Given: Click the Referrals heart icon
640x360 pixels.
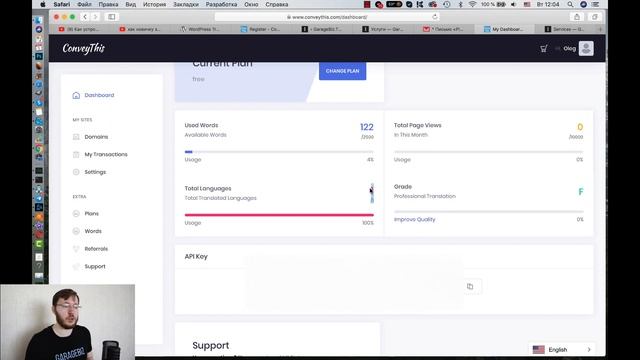Looking at the screenshot, I should tap(76, 249).
